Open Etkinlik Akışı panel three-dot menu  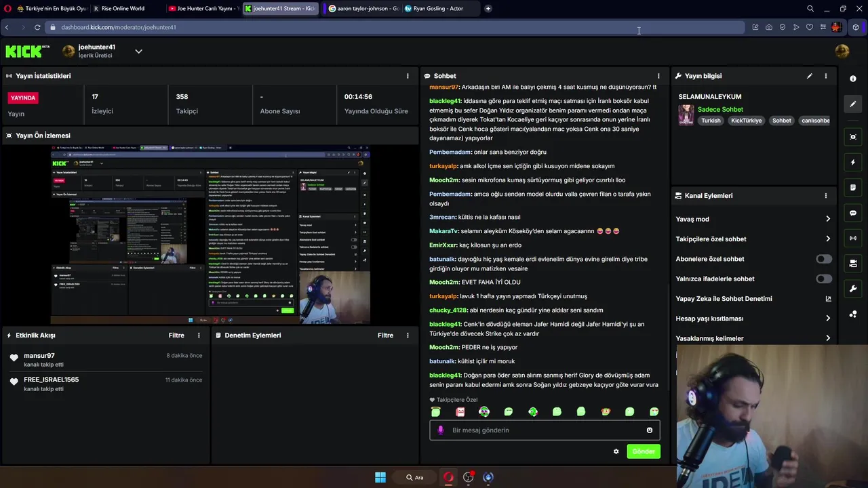[199, 335]
